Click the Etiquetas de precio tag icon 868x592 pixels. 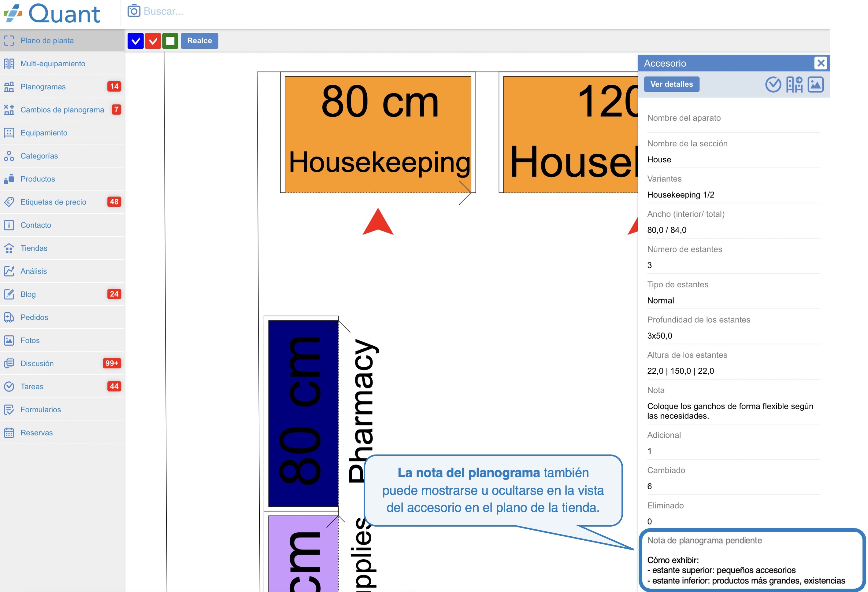(x=9, y=202)
